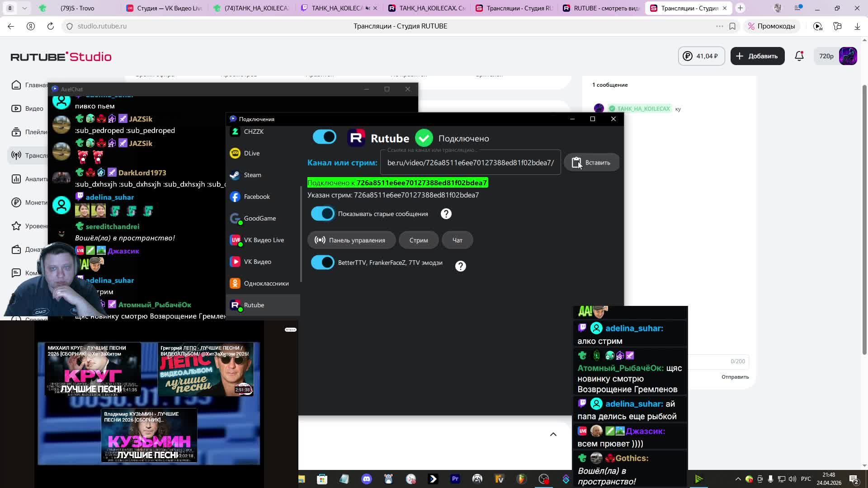
Task: Toggle BetterTTV, FrankerFaceZ, 7TV emoji switch
Action: click(x=322, y=263)
